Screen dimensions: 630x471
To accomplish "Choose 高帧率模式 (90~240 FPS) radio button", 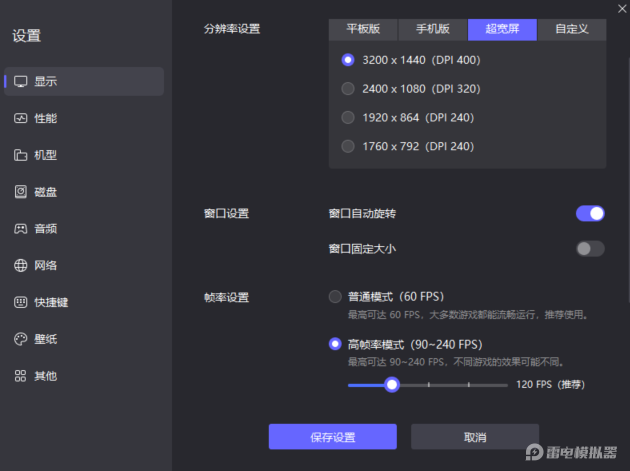I will tap(335, 344).
